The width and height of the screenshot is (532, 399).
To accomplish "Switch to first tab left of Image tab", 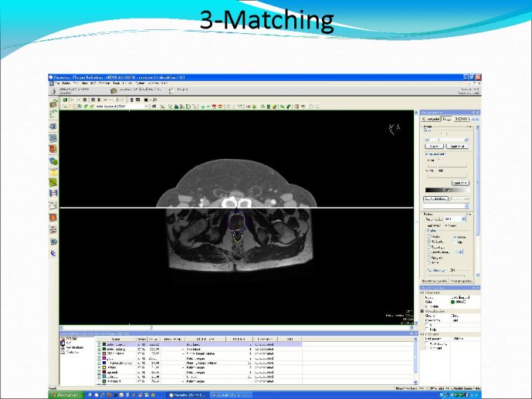I will pos(431,119).
